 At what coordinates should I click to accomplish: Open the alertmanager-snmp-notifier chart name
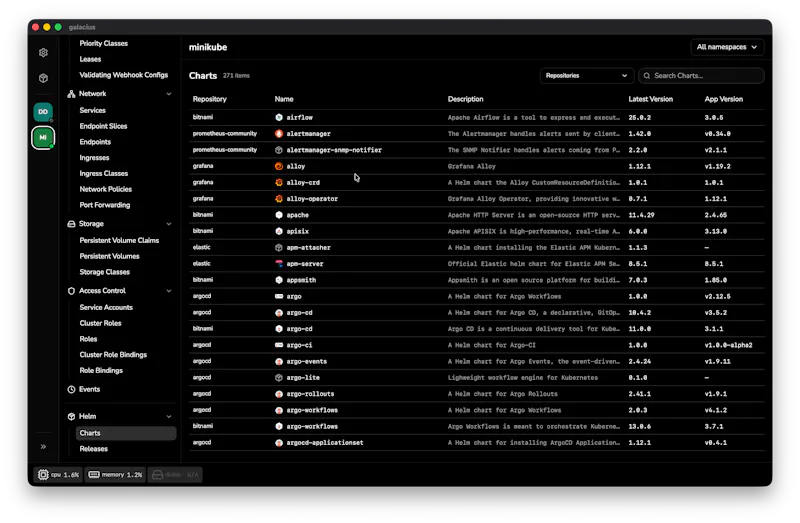pyautogui.click(x=334, y=150)
